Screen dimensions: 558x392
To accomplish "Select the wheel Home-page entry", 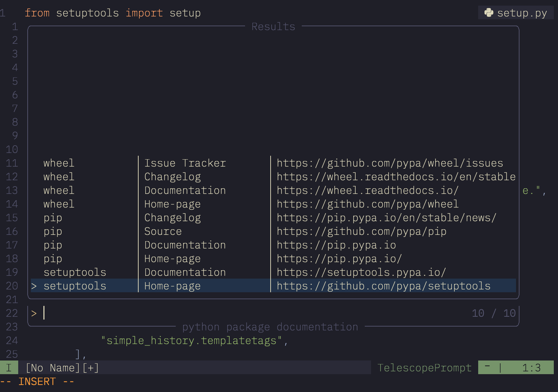I will tap(273, 204).
